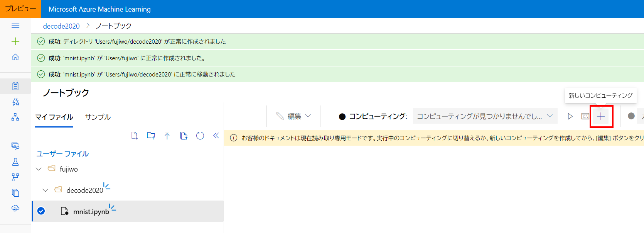Open Experiments flask icon
Viewport: 644px width, 233px height.
click(15, 162)
